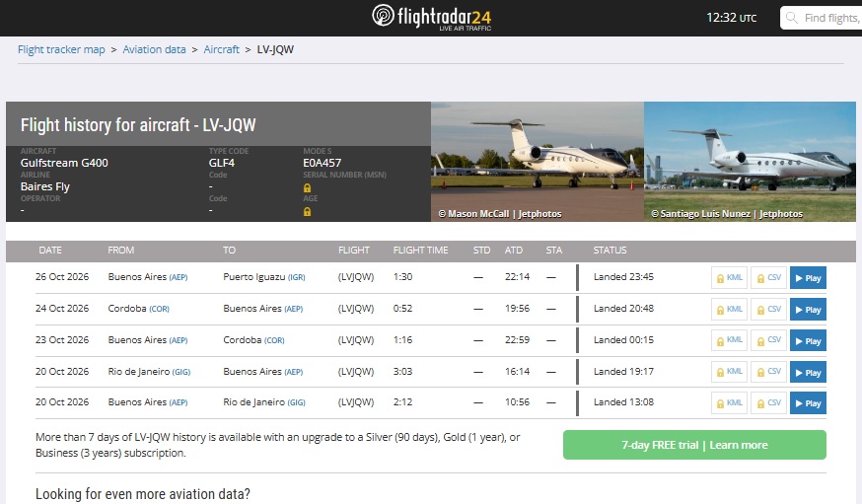Click the FLIGHT TIME column header
Screen dimensions: 862x504
coord(420,251)
